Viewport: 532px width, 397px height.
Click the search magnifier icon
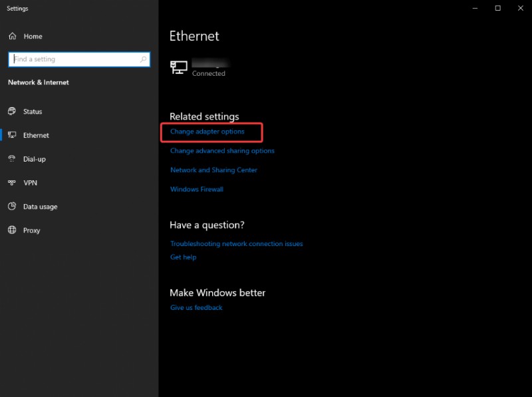(142, 59)
